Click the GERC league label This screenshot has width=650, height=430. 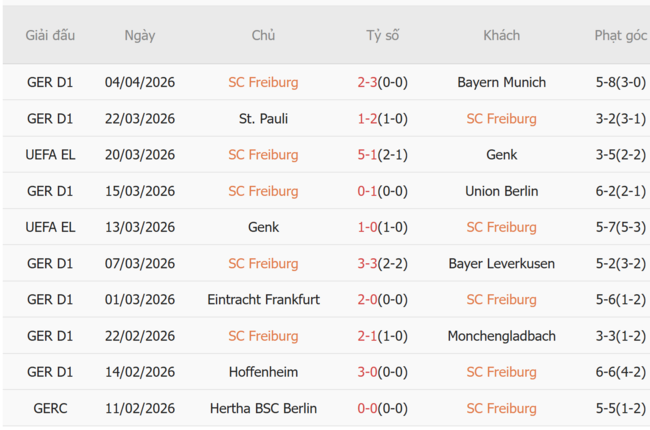click(50, 408)
